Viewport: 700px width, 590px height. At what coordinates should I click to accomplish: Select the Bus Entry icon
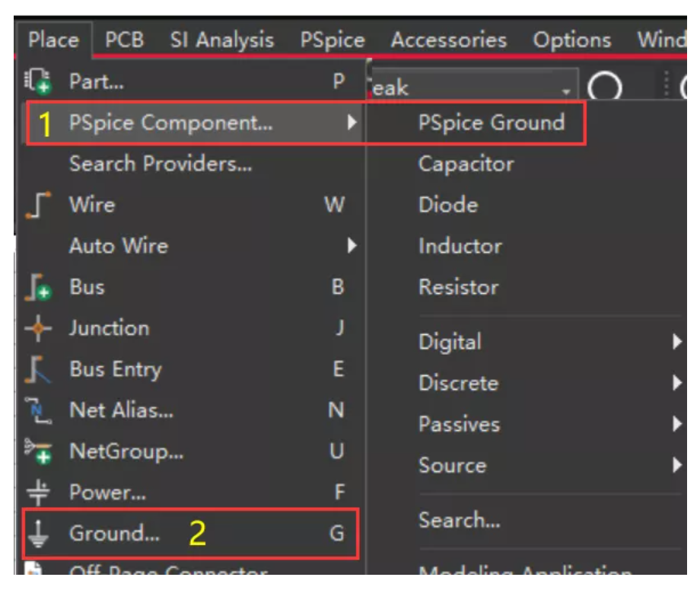click(x=37, y=370)
